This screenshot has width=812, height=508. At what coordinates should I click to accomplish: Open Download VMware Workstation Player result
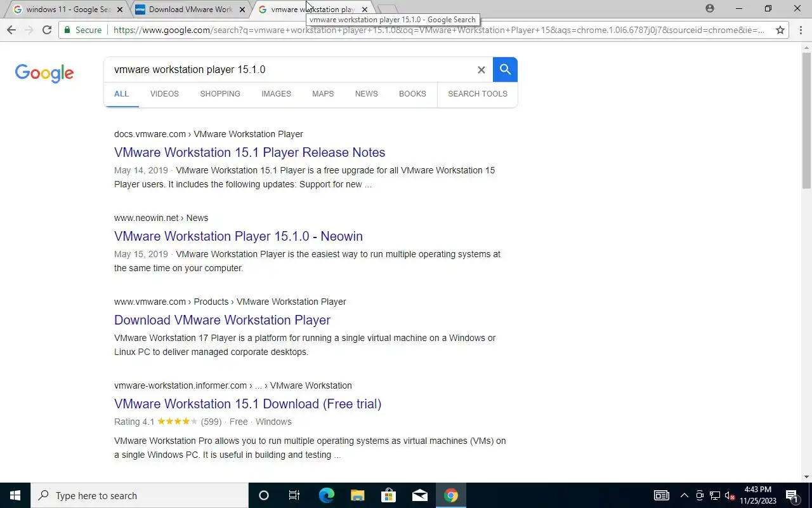(x=222, y=320)
